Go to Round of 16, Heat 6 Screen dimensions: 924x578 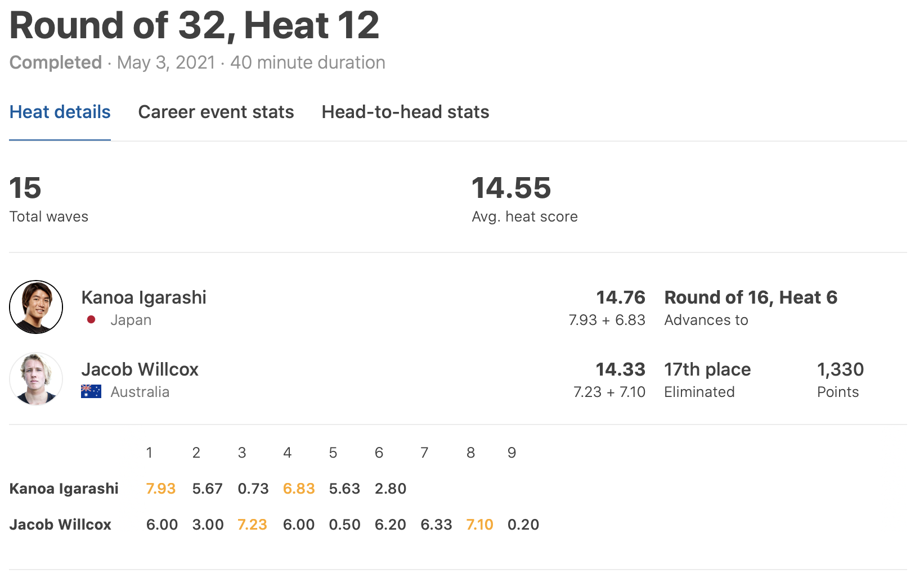(x=750, y=297)
